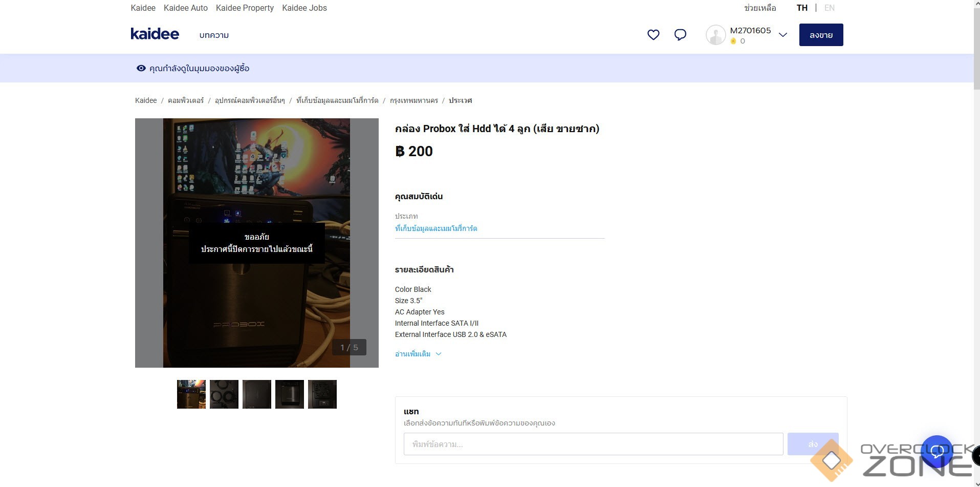Select the fourth product thumbnail

point(290,394)
